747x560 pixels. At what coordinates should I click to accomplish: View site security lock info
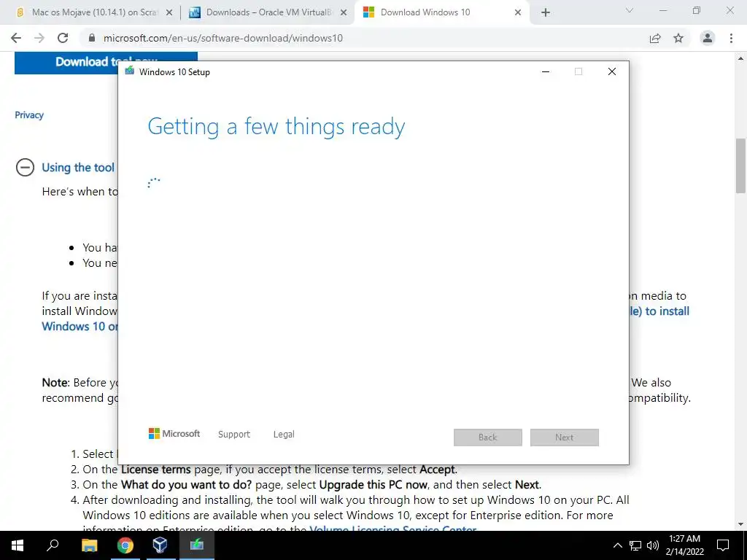click(x=92, y=38)
